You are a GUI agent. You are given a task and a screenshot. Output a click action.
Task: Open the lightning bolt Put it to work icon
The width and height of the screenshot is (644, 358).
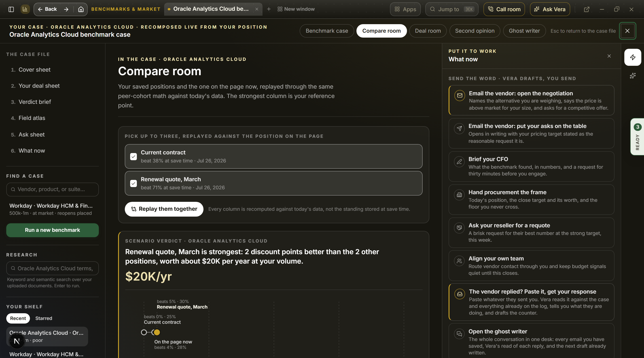click(633, 57)
